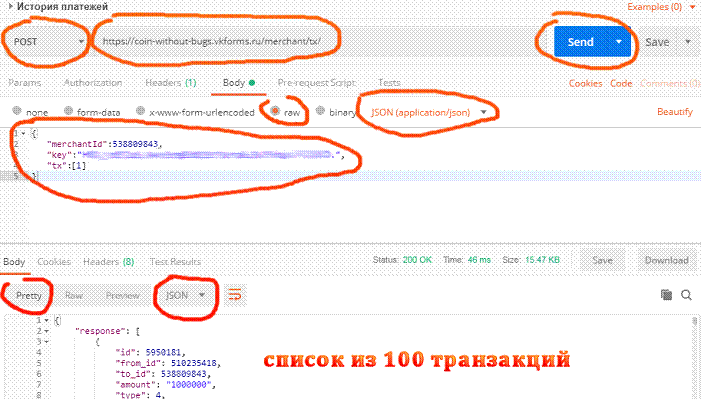Select the request Body tab
The image size is (701, 399).
tap(239, 83)
